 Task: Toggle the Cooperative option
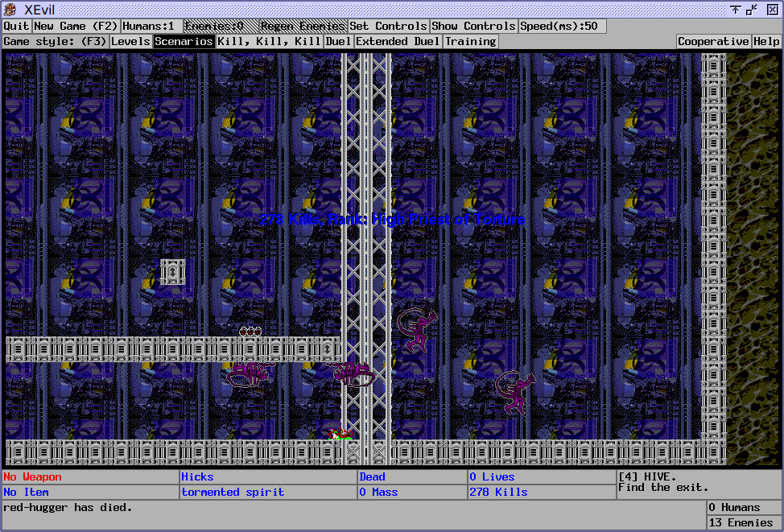point(713,42)
